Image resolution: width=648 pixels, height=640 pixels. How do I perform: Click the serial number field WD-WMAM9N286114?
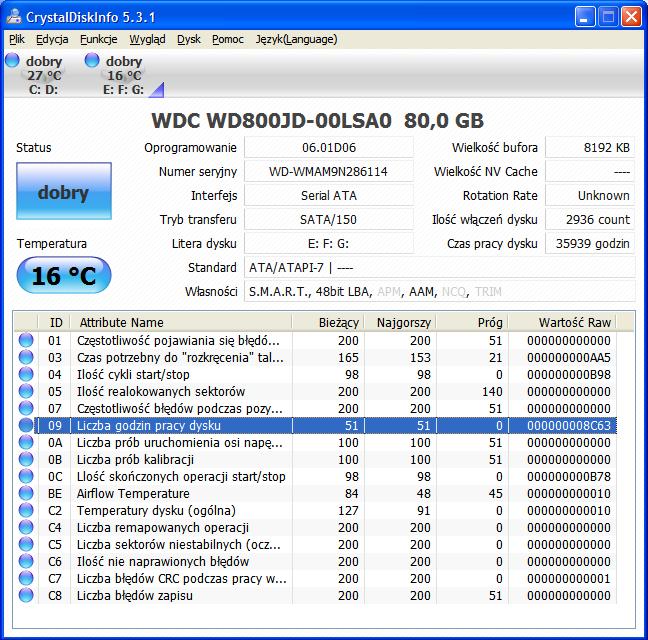pyautogui.click(x=329, y=171)
